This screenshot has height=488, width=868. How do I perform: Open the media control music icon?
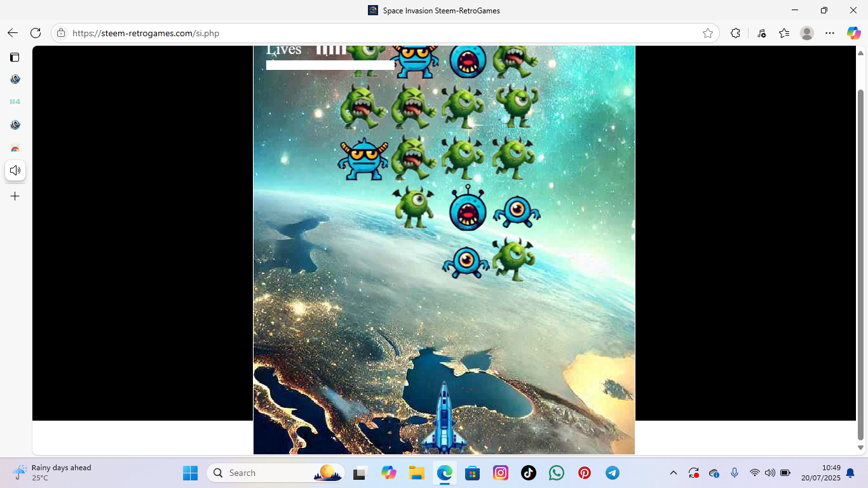coord(761,33)
